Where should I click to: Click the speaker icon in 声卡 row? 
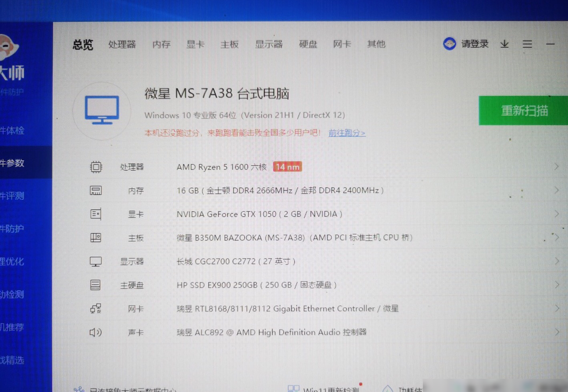(x=96, y=332)
